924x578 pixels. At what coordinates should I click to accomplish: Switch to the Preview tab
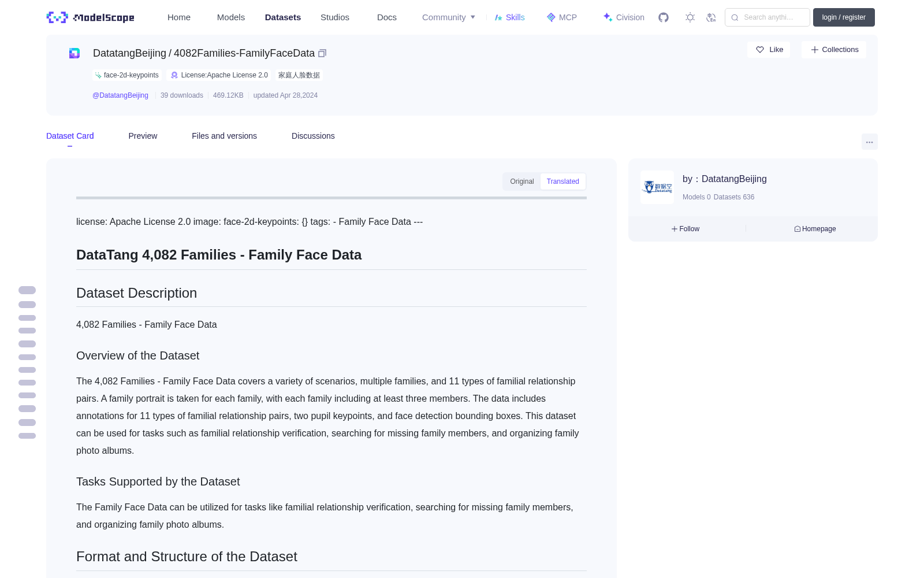click(143, 136)
